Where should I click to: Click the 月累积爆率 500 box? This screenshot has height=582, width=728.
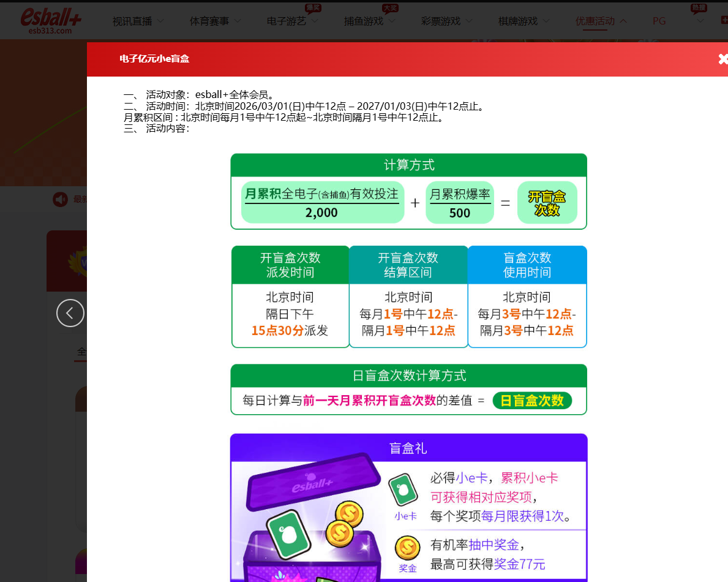coord(460,203)
